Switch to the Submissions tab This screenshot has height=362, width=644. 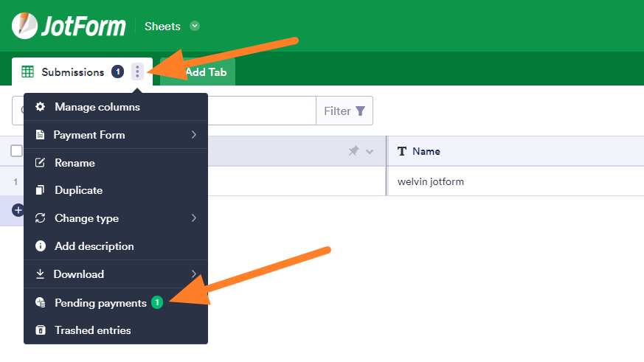click(x=72, y=72)
